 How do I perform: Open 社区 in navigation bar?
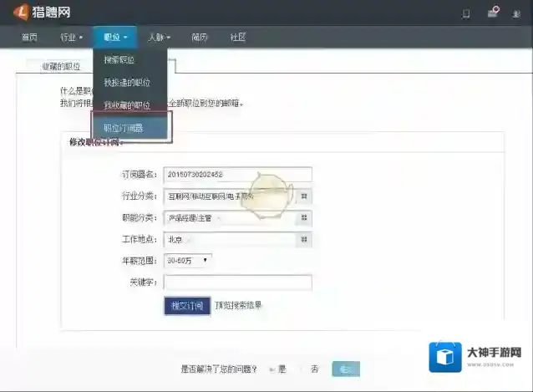coord(237,37)
